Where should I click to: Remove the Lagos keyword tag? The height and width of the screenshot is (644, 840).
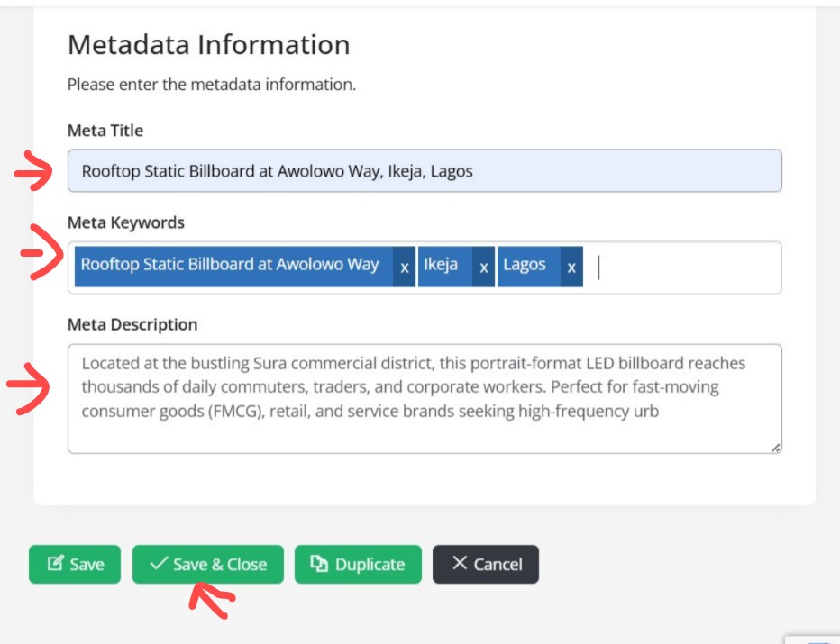pyautogui.click(x=571, y=268)
